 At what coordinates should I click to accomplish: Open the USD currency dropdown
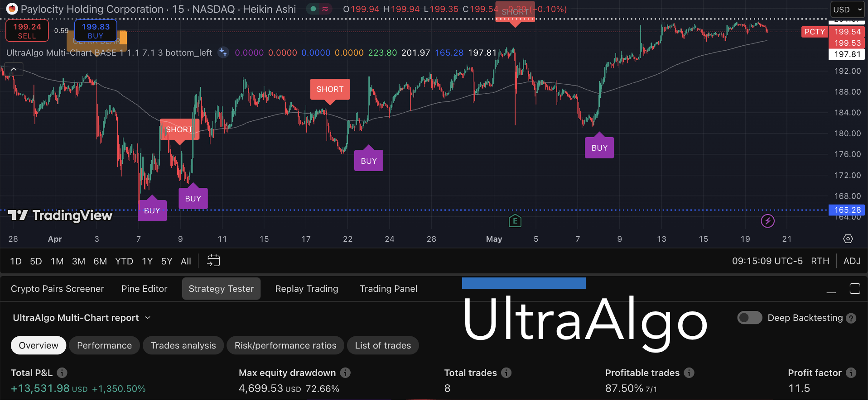point(848,10)
